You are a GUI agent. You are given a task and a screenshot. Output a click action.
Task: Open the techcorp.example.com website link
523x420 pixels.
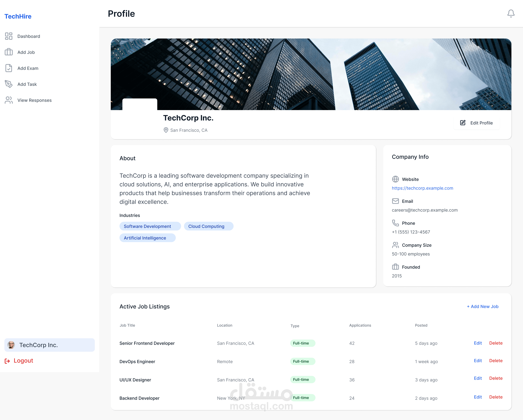(x=422, y=188)
